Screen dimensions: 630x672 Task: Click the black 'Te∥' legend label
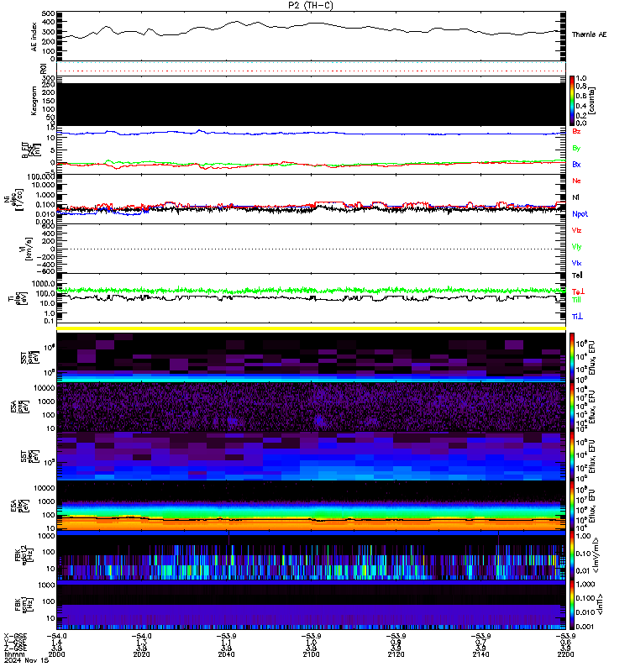(x=577, y=276)
